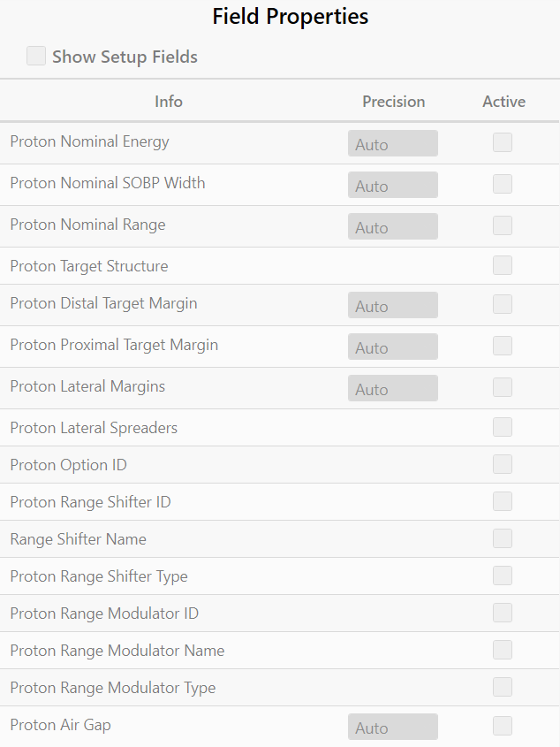Open precision field for Proton Nominal Energy
Screen dimensions: 560x747
(x=393, y=143)
